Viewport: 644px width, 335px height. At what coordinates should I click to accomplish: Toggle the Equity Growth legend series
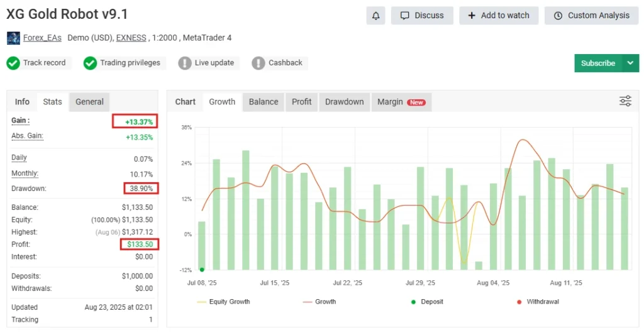[223, 302]
